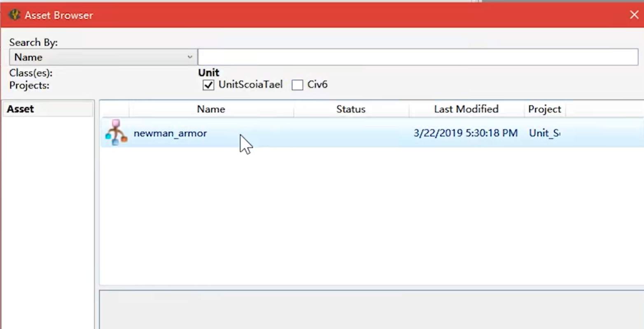Click the blank icon column header
This screenshot has height=329, width=644.
coord(115,109)
